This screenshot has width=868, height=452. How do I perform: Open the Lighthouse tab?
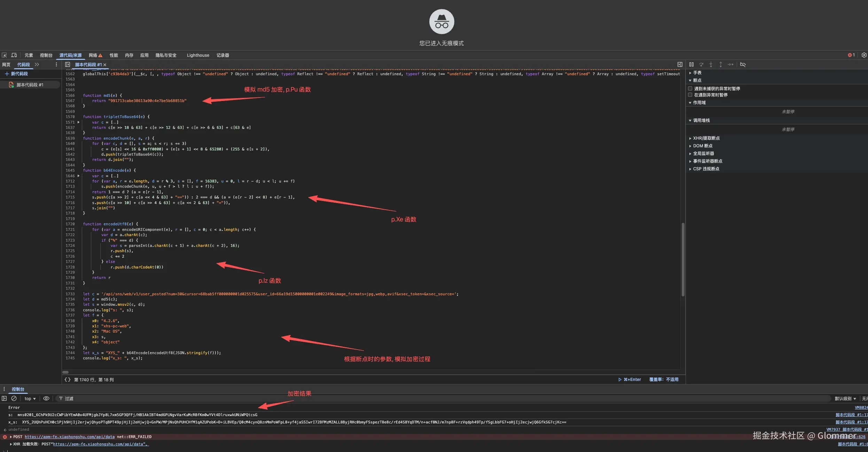[x=198, y=55]
